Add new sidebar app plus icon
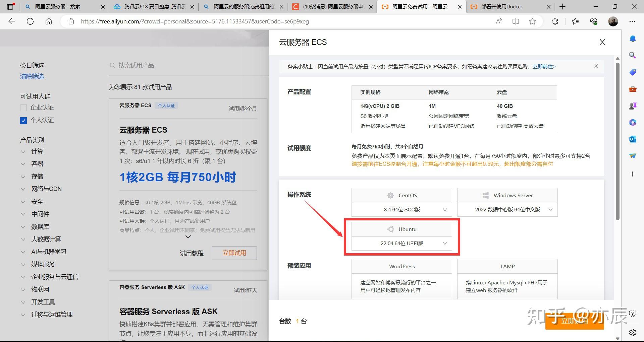 pyautogui.click(x=633, y=174)
